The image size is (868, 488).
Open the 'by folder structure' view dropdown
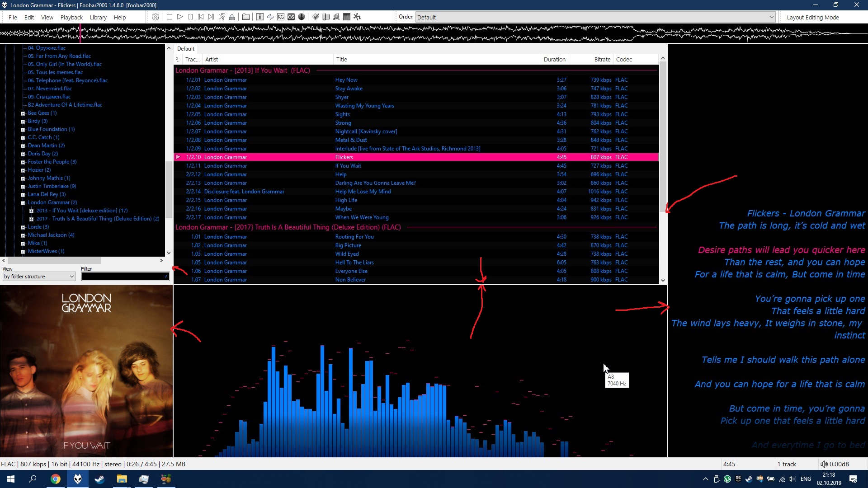tap(39, 277)
